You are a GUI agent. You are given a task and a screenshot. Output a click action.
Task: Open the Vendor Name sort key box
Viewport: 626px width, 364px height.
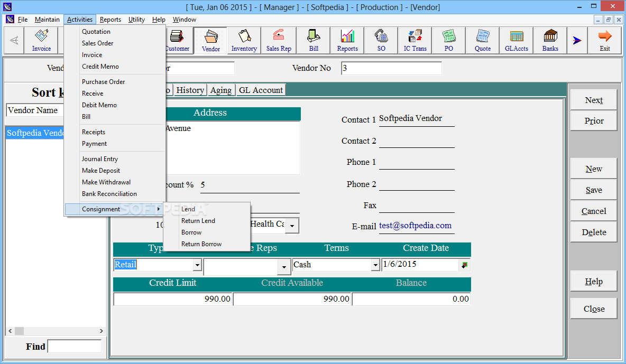(35, 110)
